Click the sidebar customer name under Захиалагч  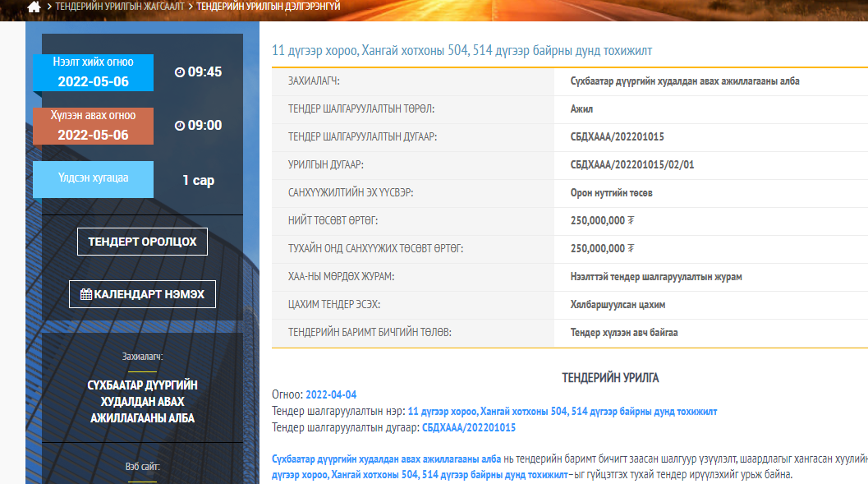tap(142, 402)
